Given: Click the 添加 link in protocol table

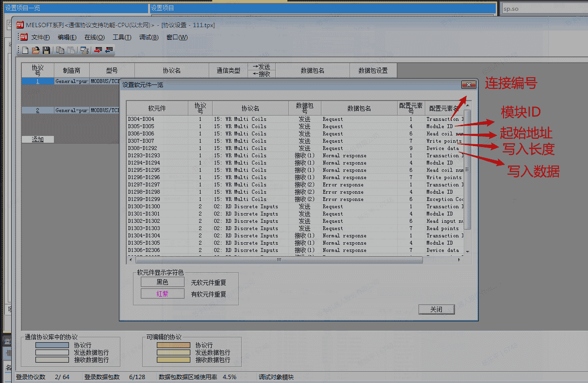Looking at the screenshot, I should point(38,139).
